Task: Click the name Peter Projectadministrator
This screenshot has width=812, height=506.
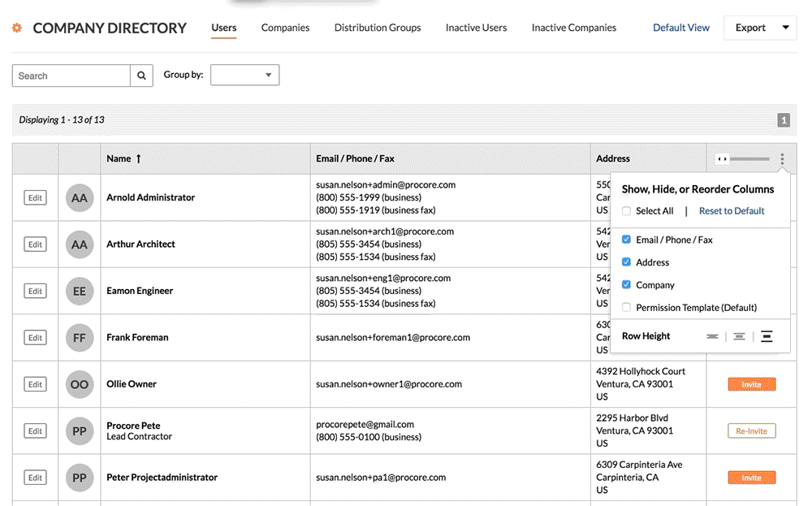Action: (x=162, y=477)
